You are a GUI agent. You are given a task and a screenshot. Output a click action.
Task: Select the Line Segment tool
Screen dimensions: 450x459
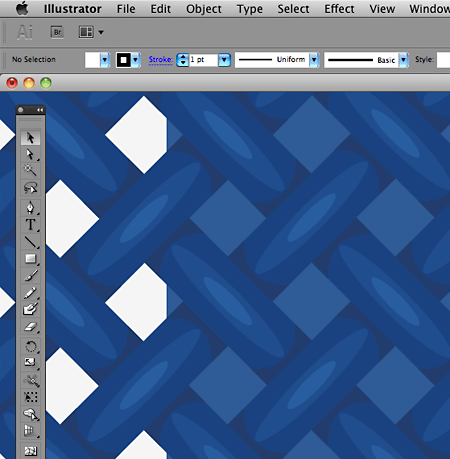pyautogui.click(x=30, y=242)
